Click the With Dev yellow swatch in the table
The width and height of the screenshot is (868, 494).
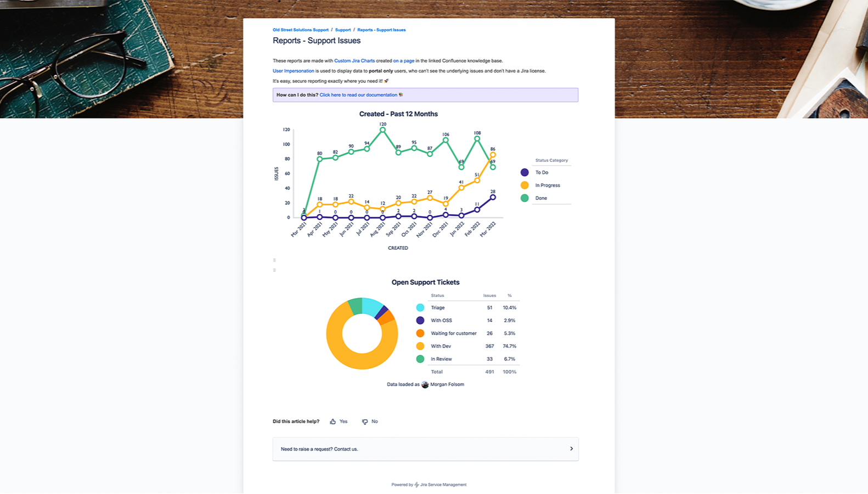(x=420, y=346)
